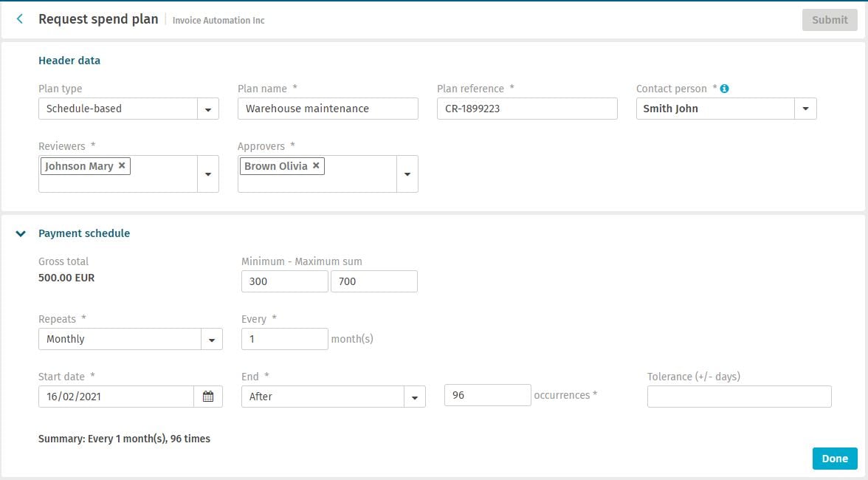Select the Plan reference field with CR-1899223
The width and height of the screenshot is (868, 480).
(527, 108)
